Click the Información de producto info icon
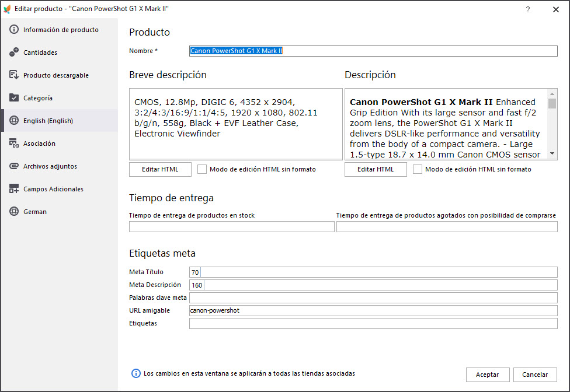This screenshot has height=392, width=570. [x=14, y=29]
